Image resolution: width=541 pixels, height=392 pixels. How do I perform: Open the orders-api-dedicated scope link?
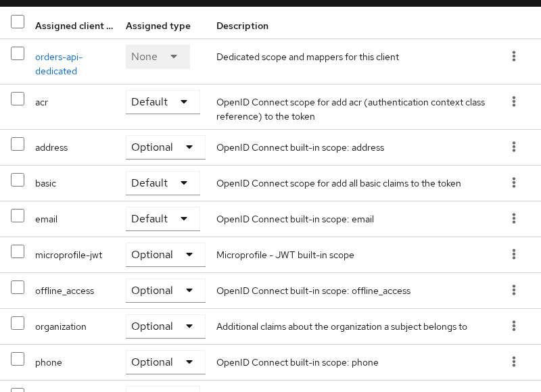click(x=59, y=64)
